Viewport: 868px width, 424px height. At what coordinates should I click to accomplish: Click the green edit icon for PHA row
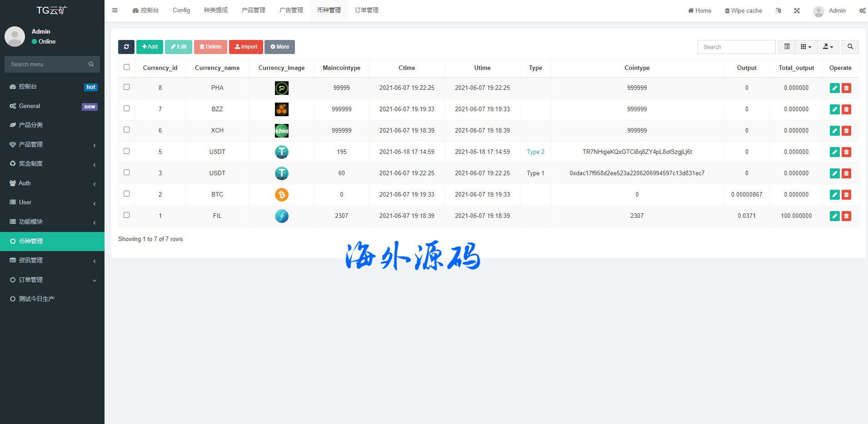click(x=834, y=88)
